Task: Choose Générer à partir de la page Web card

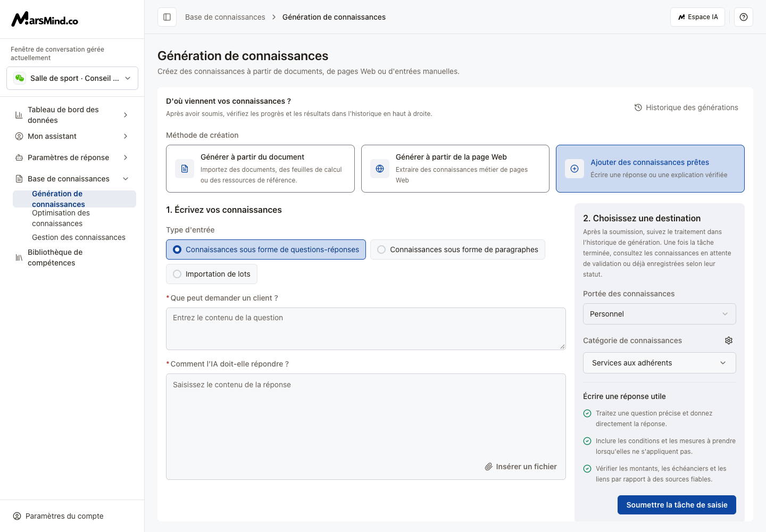Action: click(455, 169)
